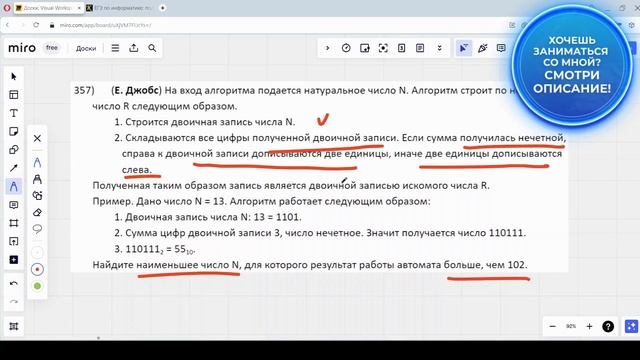Undo the last action
Viewport: 640px width, 360px height.
click(x=13, y=283)
